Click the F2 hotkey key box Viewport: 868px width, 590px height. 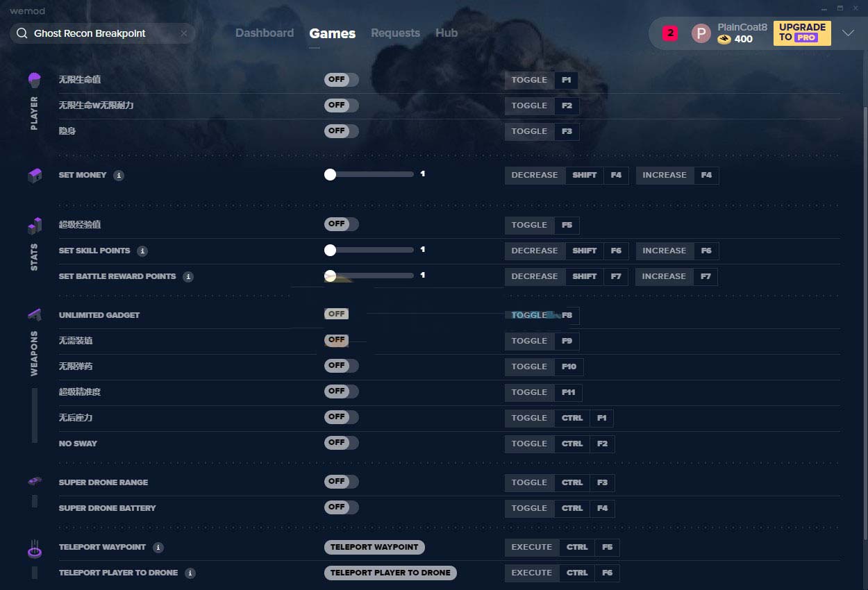click(x=567, y=106)
